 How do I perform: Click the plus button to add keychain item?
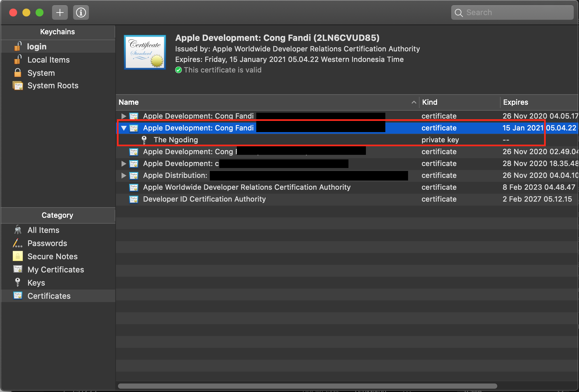(60, 13)
